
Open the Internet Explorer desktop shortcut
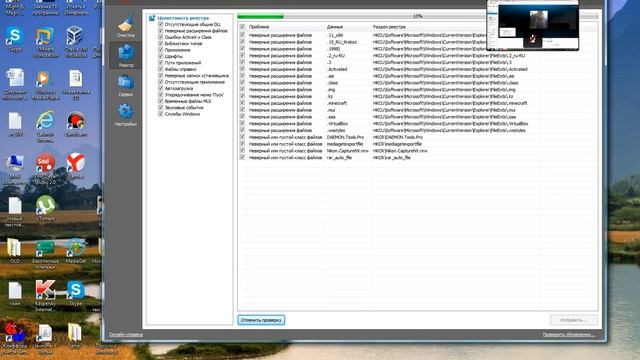(45, 126)
